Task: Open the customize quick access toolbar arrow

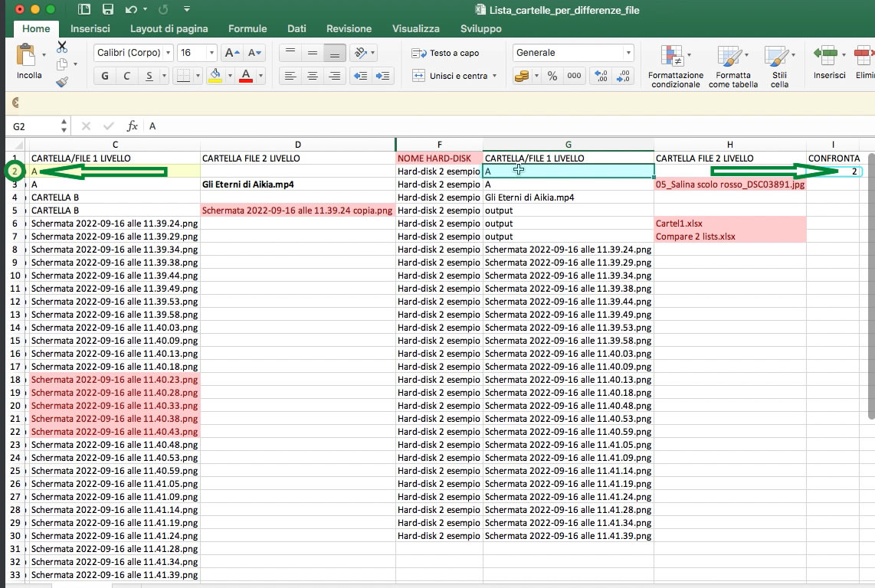Action: point(187,9)
